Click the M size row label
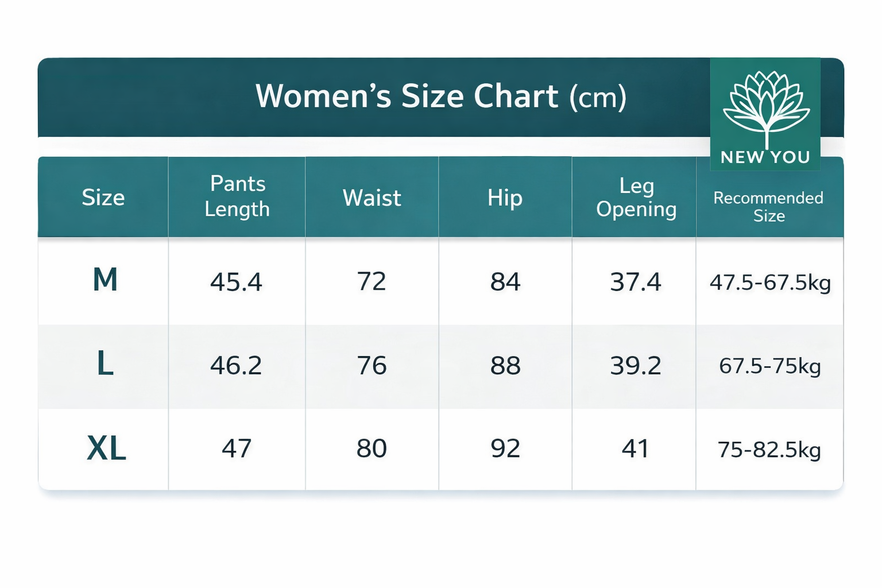This screenshot has height=588, width=882. click(105, 281)
